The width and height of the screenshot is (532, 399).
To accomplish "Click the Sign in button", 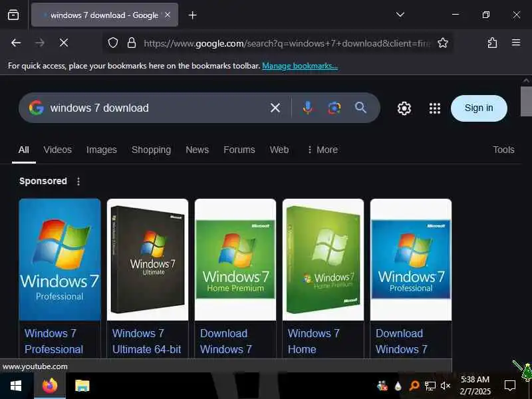I will [479, 108].
